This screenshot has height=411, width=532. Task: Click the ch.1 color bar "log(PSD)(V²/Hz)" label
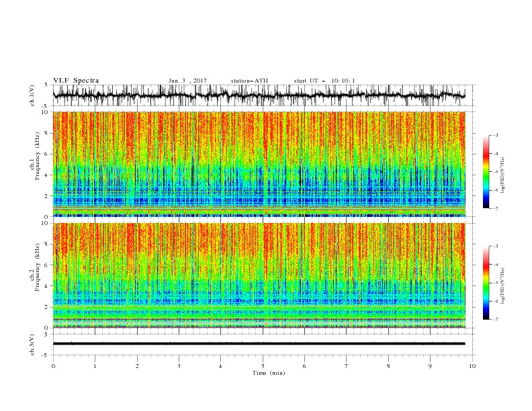(502, 175)
